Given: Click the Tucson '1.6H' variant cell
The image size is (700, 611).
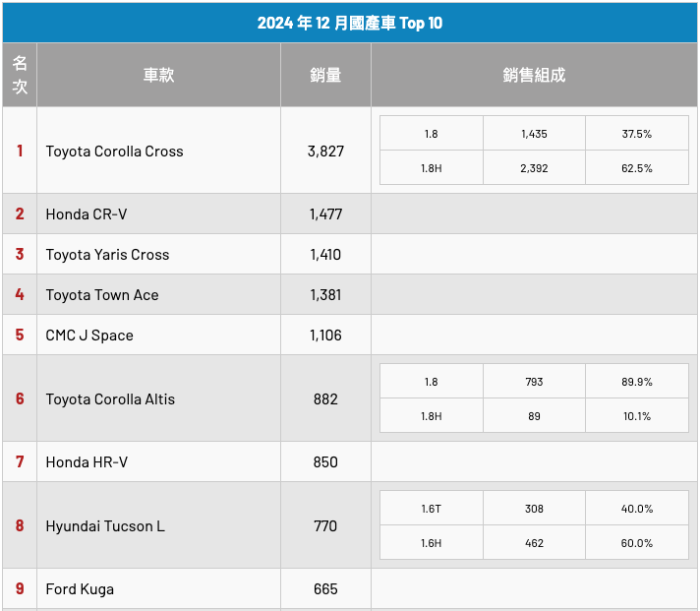Looking at the screenshot, I should pos(432,543).
